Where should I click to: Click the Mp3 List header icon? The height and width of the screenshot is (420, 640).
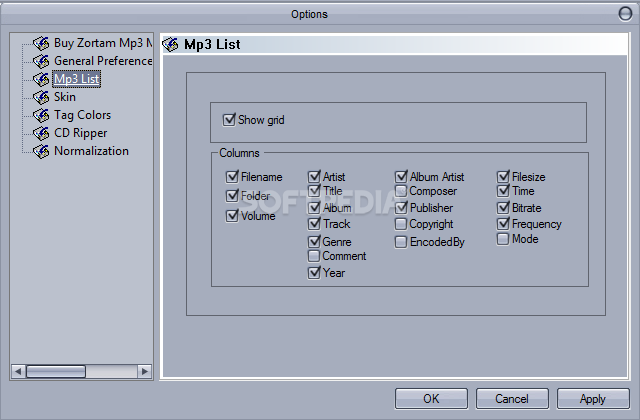171,44
